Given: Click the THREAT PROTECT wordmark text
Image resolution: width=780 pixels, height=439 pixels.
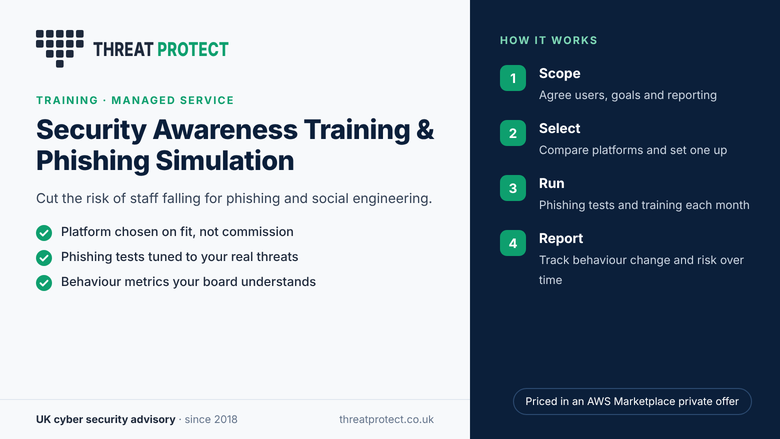Looking at the screenshot, I should (x=161, y=49).
